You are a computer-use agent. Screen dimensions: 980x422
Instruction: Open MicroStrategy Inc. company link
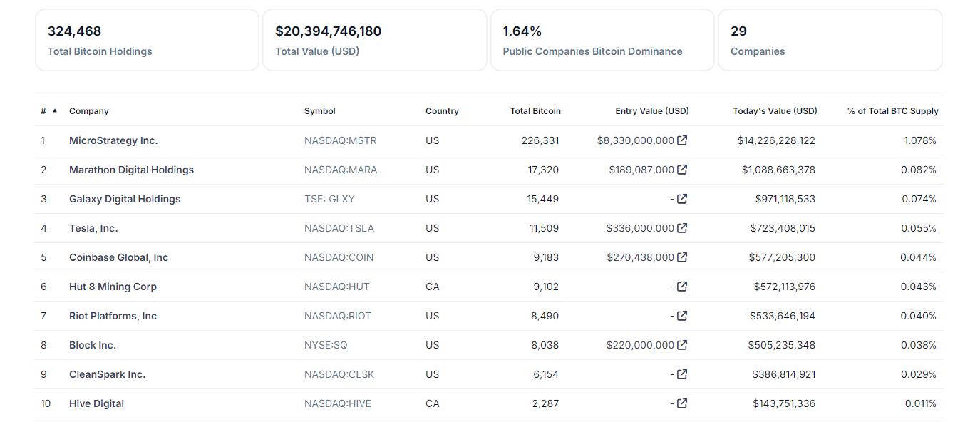click(x=113, y=140)
